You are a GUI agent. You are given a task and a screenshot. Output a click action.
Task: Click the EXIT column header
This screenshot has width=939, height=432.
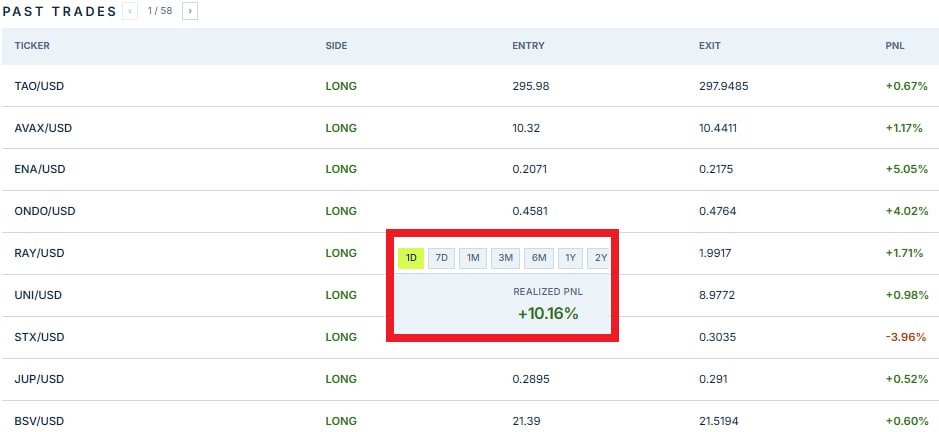tap(710, 46)
